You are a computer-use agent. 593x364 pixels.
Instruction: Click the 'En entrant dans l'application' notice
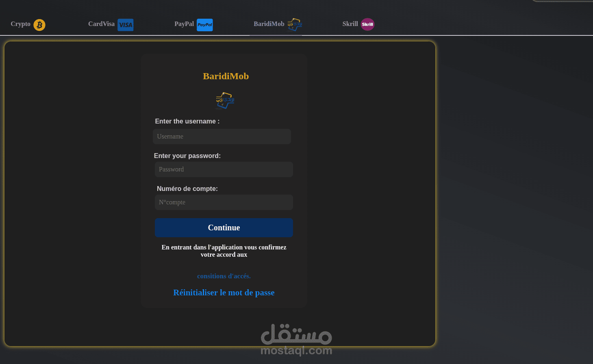point(224,251)
